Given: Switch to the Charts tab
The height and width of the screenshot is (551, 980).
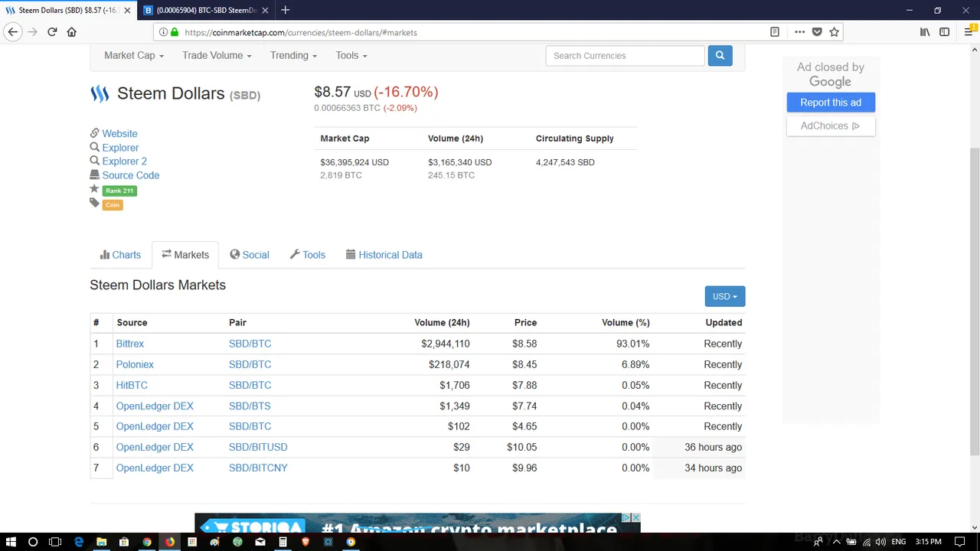Looking at the screenshot, I should [120, 255].
